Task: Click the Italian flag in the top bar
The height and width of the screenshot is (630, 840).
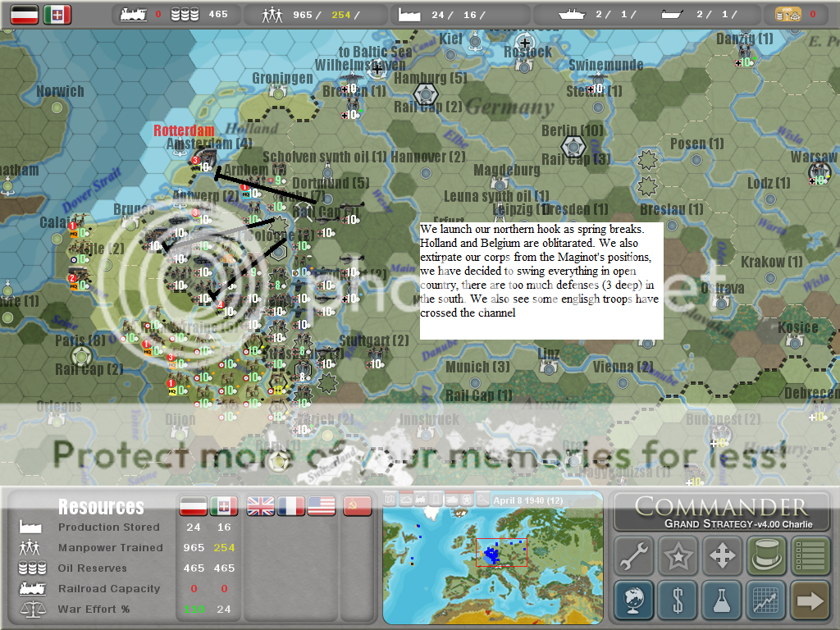Action: (x=57, y=14)
